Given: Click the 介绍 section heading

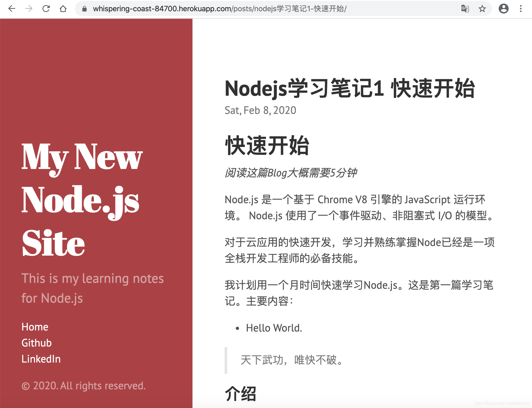Looking at the screenshot, I should point(240,394).
